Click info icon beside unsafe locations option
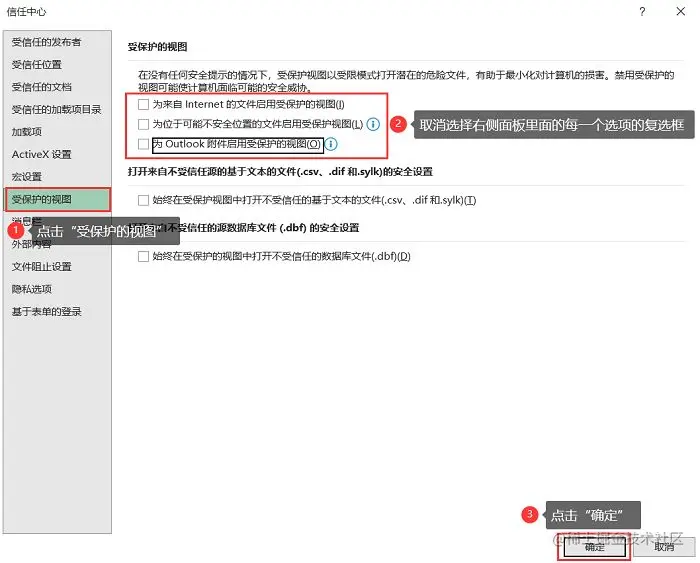Viewport: 700px width, 563px height. (x=373, y=124)
